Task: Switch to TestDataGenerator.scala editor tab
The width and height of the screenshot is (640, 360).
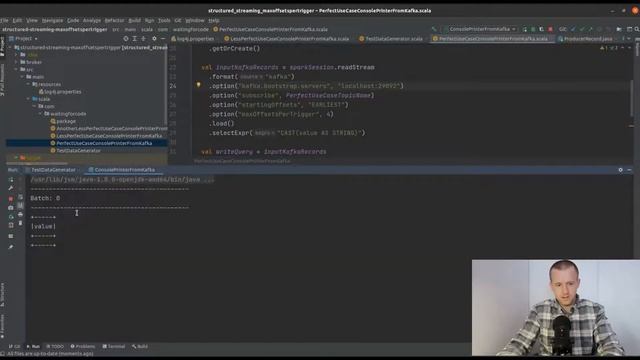Action: [x=391, y=39]
